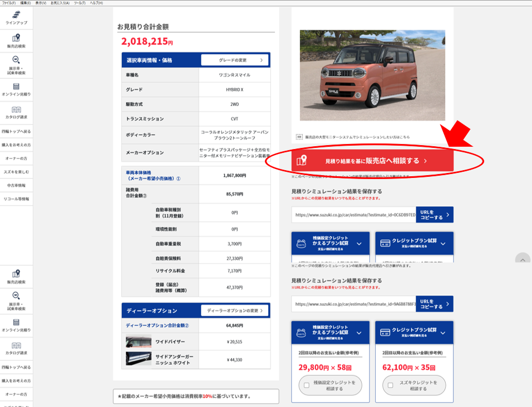Click the ワイドバイザー option thumbnail
This screenshot has width=532, height=407.
click(139, 341)
